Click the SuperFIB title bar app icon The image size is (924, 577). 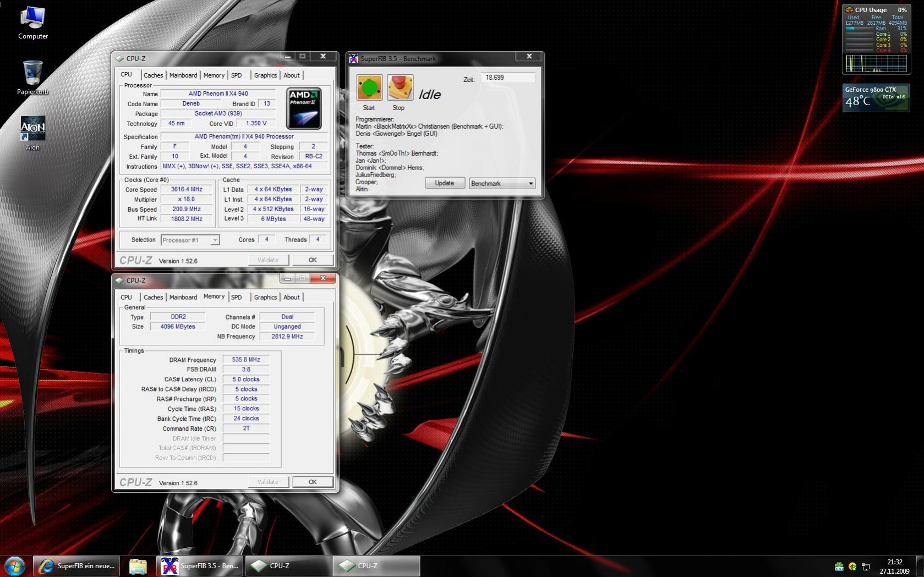(353, 59)
